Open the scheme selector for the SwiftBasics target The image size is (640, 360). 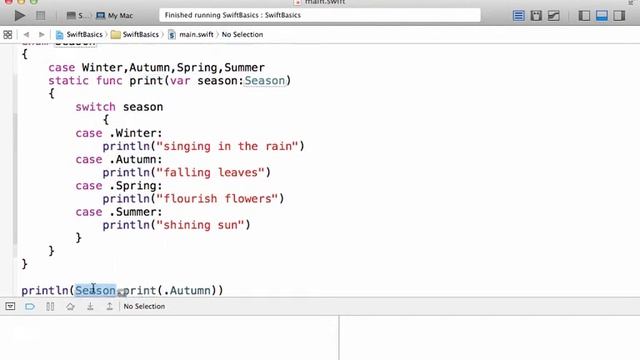[77, 16]
